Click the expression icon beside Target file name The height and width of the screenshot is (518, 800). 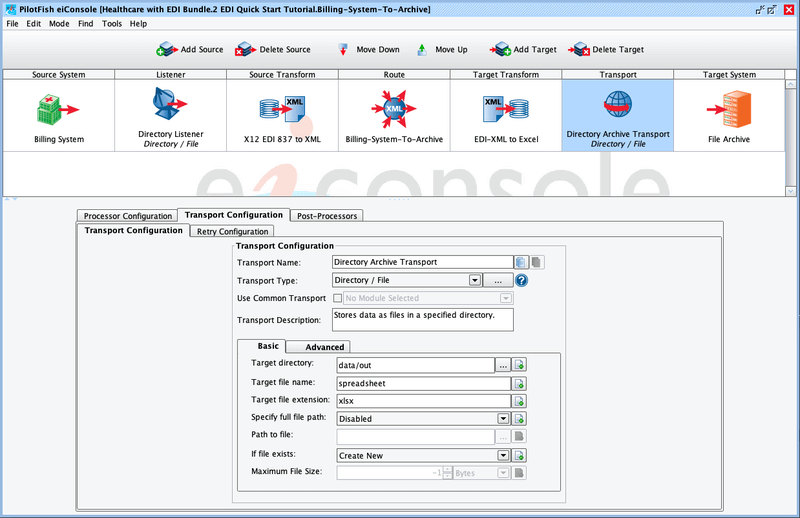(519, 384)
